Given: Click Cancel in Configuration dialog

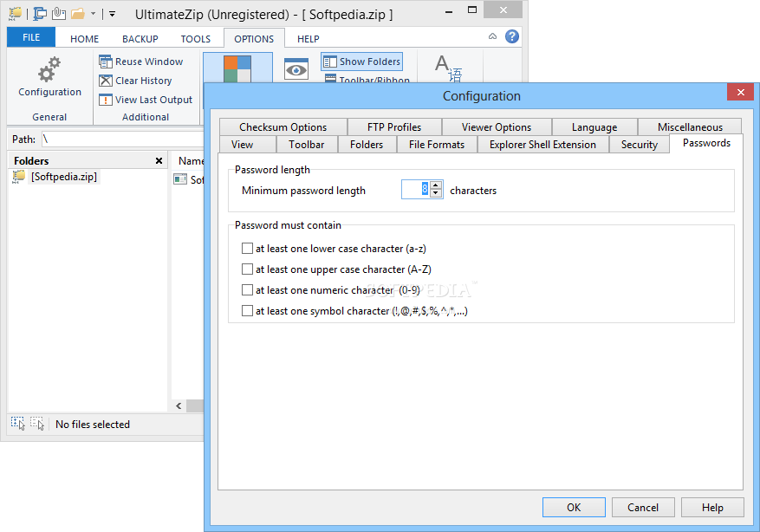Looking at the screenshot, I should [643, 507].
